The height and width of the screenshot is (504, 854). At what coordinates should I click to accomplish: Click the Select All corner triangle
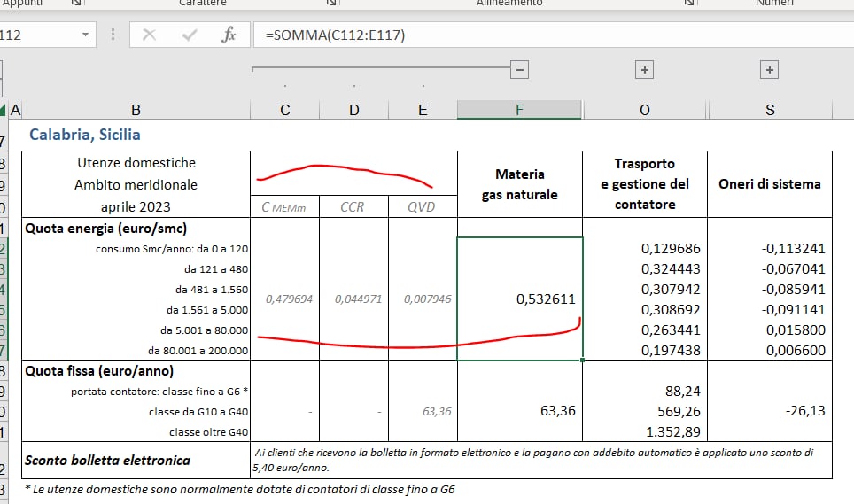[4, 111]
